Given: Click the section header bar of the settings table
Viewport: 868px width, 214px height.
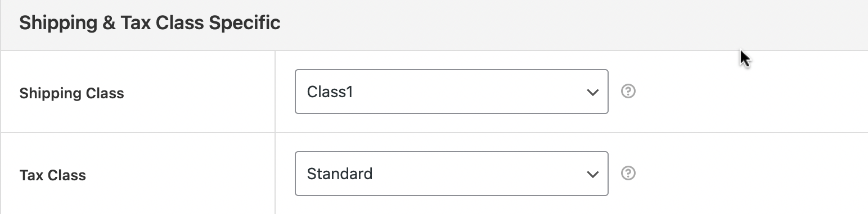Looking at the screenshot, I should (x=434, y=25).
